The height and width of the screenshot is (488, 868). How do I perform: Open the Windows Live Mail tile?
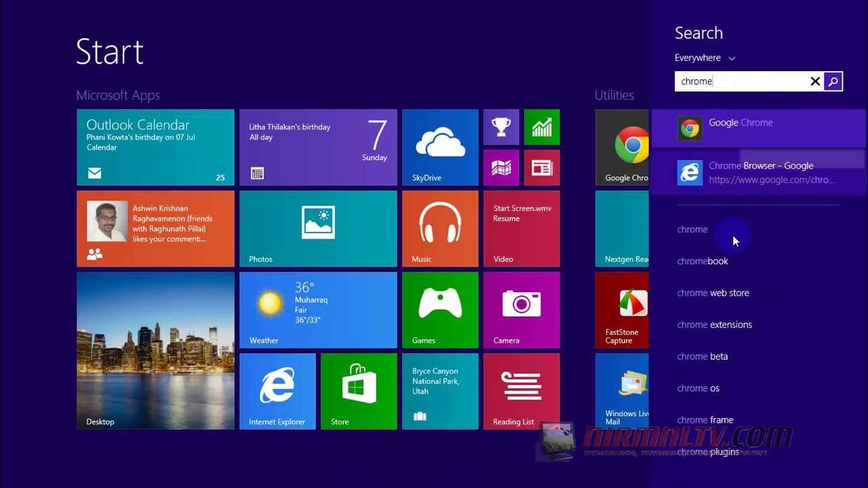click(x=622, y=391)
